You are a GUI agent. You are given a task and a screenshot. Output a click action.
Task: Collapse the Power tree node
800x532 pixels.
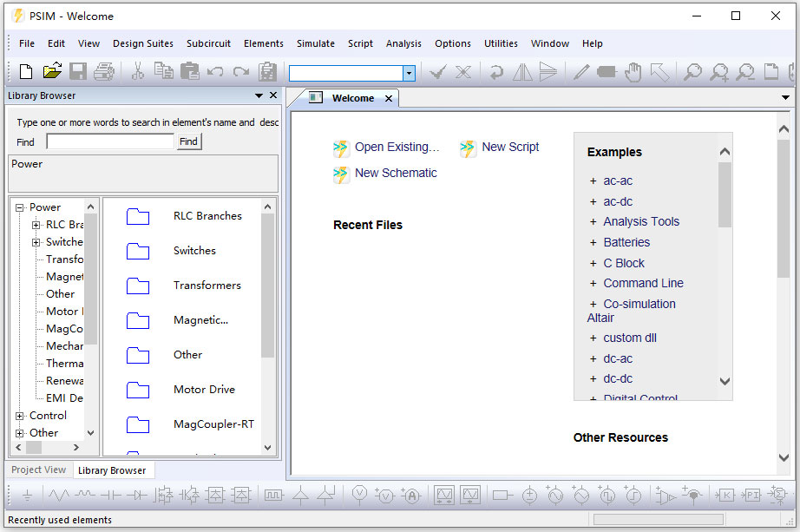[x=20, y=207]
